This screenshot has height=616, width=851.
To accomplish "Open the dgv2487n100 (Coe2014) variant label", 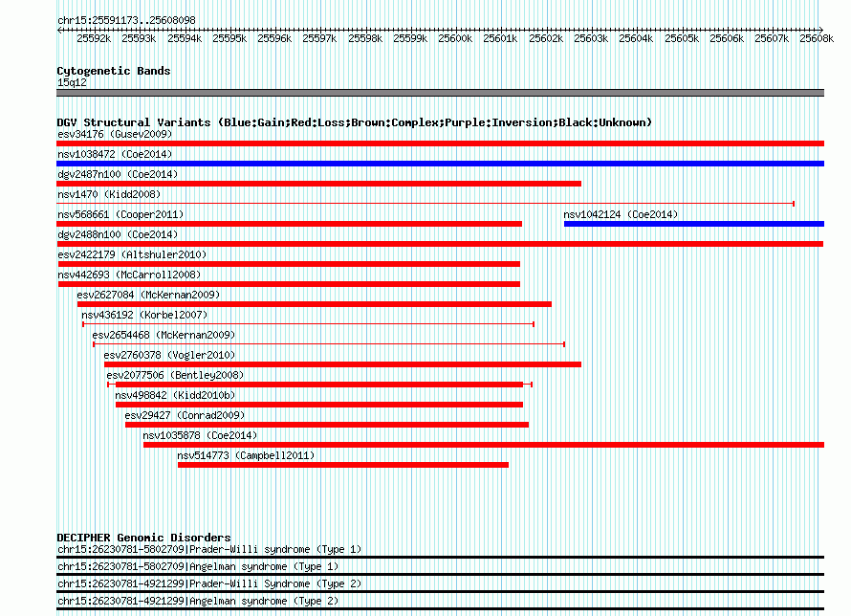I will [118, 174].
